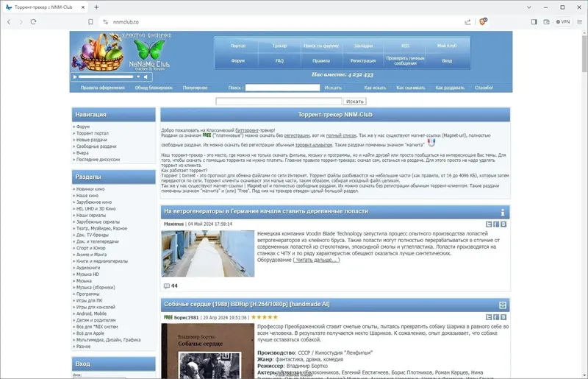This screenshot has height=379, width=588.
Task: Open the Зарубежное кино section
Action: coord(94,202)
